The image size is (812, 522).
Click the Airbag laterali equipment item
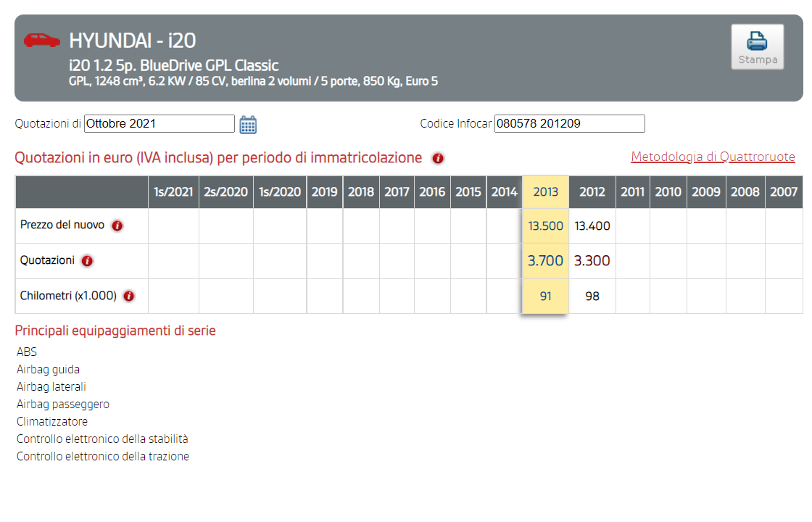(x=51, y=387)
